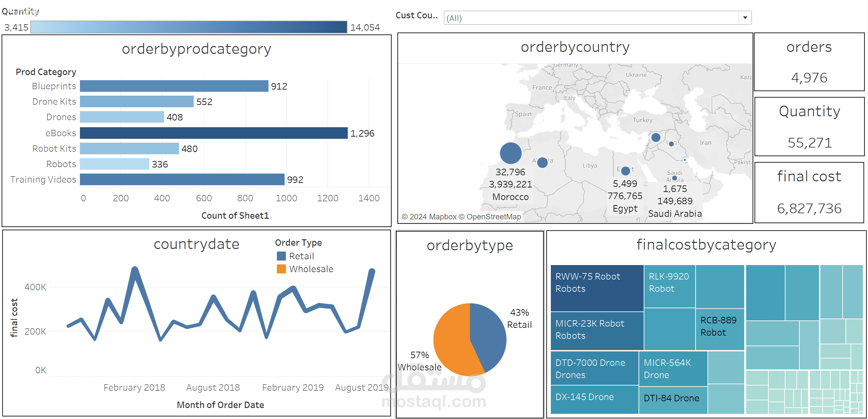The width and height of the screenshot is (868, 419).
Task: Click the 57% Wholesale pie label
Action: point(420,361)
